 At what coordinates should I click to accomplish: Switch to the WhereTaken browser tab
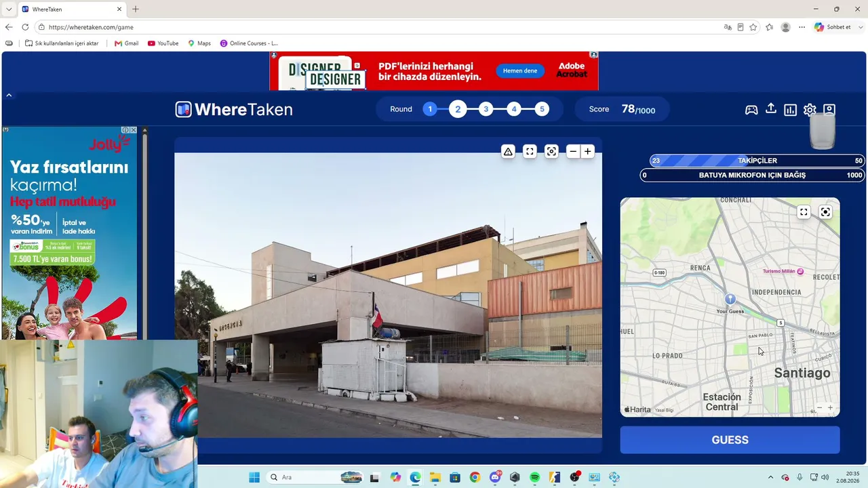pos(71,9)
